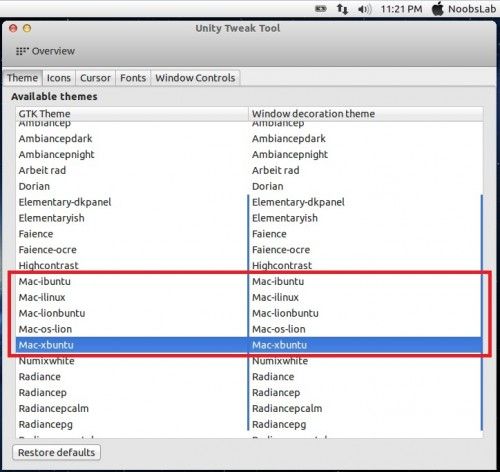Choose Elementary-dkpanel window decoration theme
500x472 pixels.
click(x=366, y=202)
